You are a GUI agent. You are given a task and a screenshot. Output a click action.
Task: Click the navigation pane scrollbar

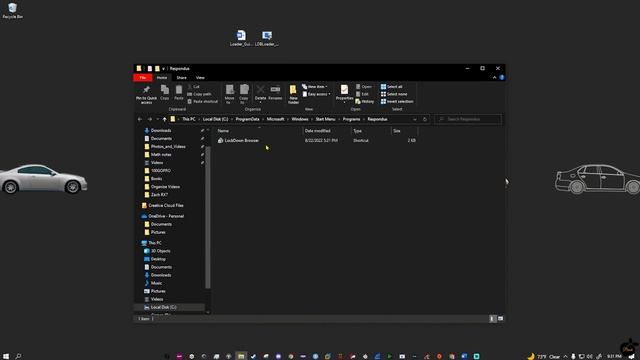(x=208, y=217)
